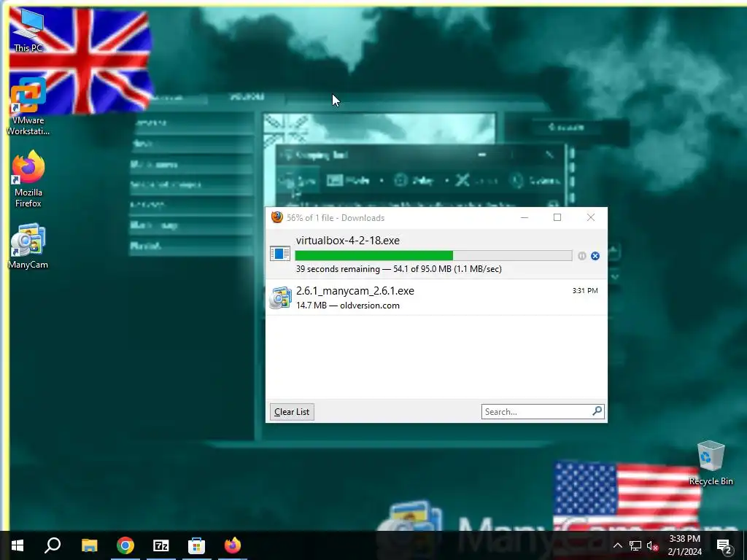
Task: Open 7-Zip from taskbar
Action: point(161,545)
